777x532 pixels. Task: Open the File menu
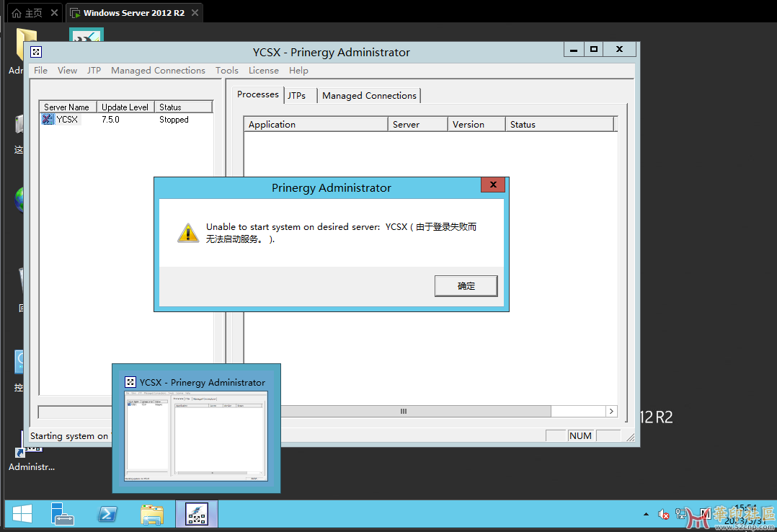point(40,71)
